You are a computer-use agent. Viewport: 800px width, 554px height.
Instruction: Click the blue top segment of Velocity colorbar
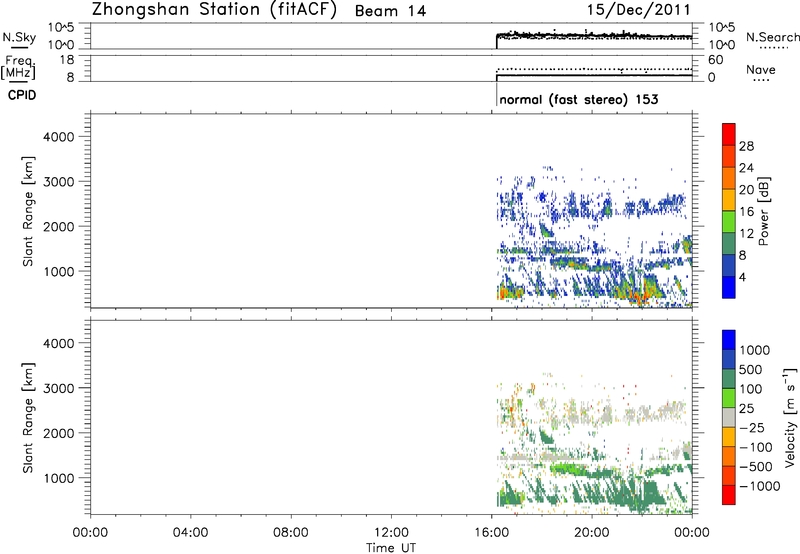pyautogui.click(x=729, y=340)
